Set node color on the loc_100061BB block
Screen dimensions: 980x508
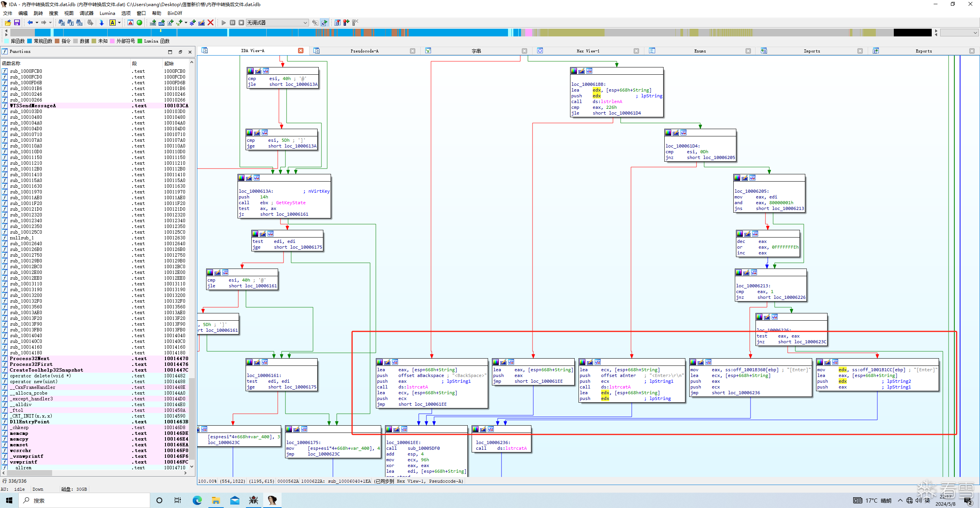(574, 71)
